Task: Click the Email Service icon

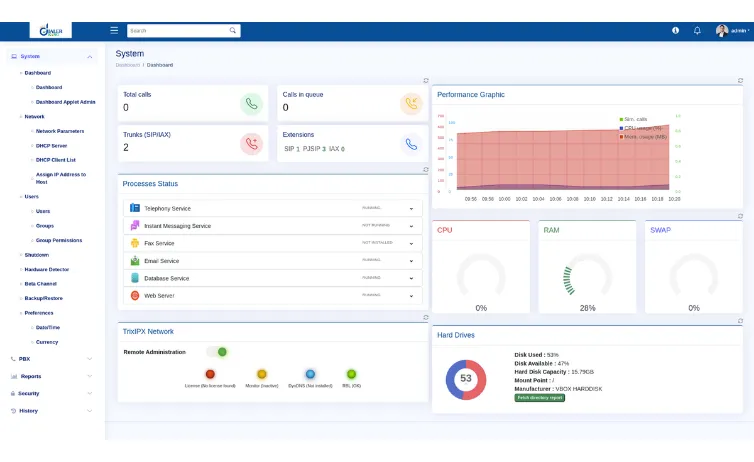Action: coord(135,261)
